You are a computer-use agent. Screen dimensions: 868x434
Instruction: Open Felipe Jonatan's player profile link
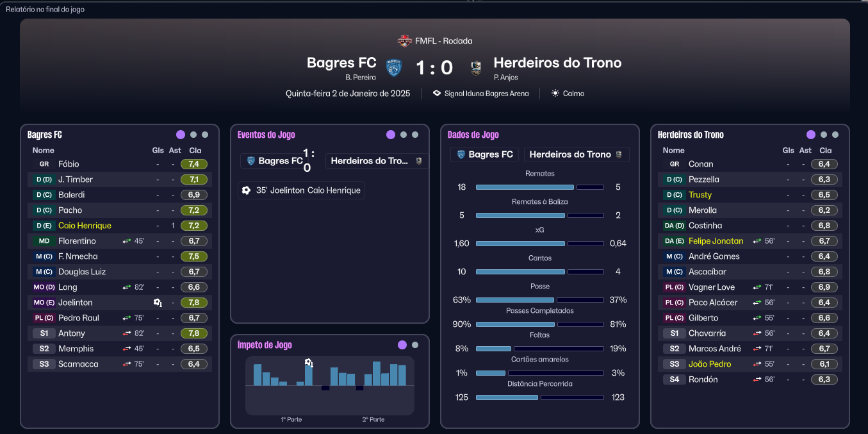pos(716,241)
